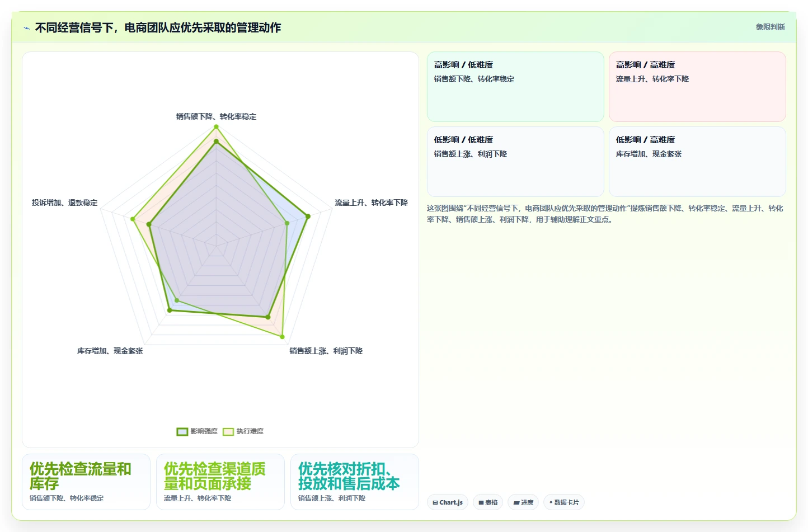The height and width of the screenshot is (532, 808).
Task: Select the 表格 tag
Action: pyautogui.click(x=488, y=502)
